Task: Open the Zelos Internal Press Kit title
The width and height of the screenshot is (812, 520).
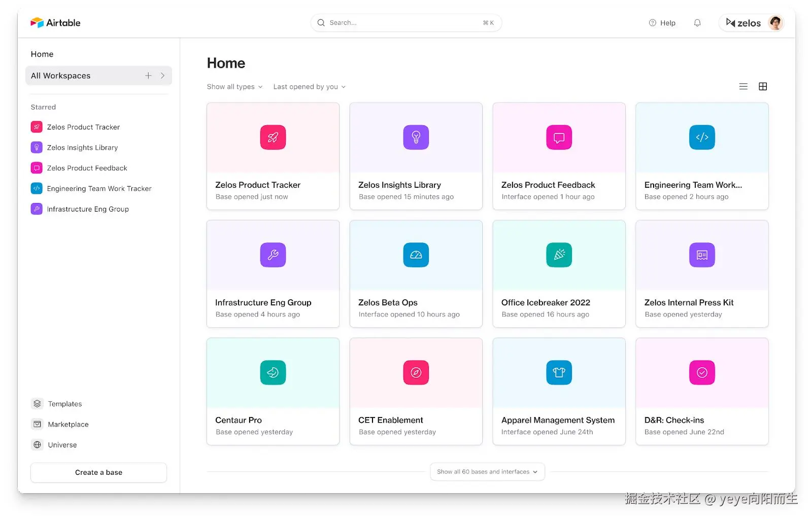Action: pyautogui.click(x=689, y=303)
